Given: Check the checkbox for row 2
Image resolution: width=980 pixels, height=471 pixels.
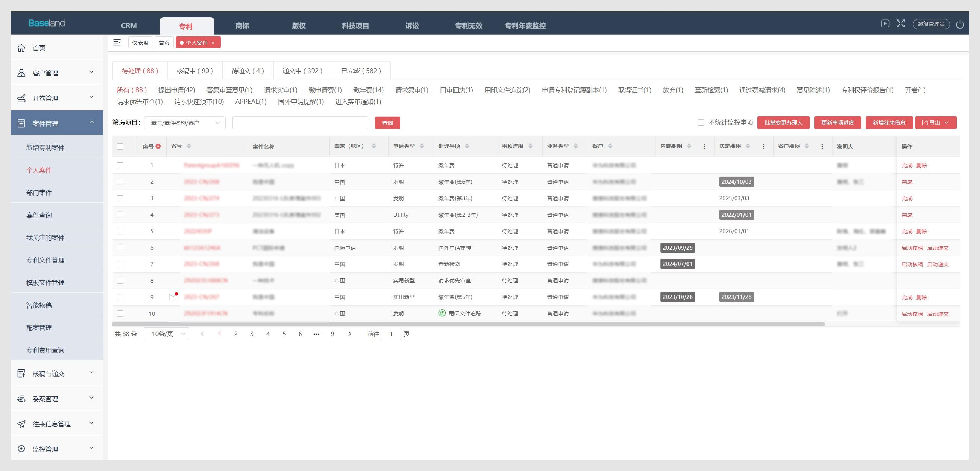Looking at the screenshot, I should coord(120,182).
